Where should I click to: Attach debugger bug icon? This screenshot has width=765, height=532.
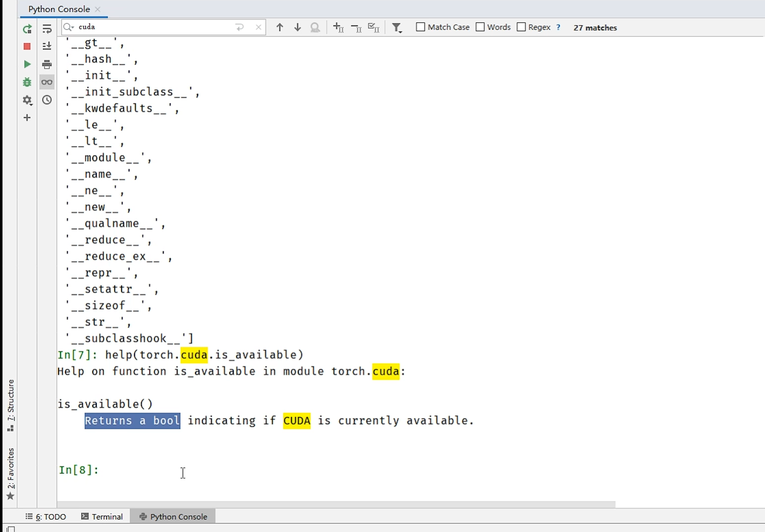point(27,82)
